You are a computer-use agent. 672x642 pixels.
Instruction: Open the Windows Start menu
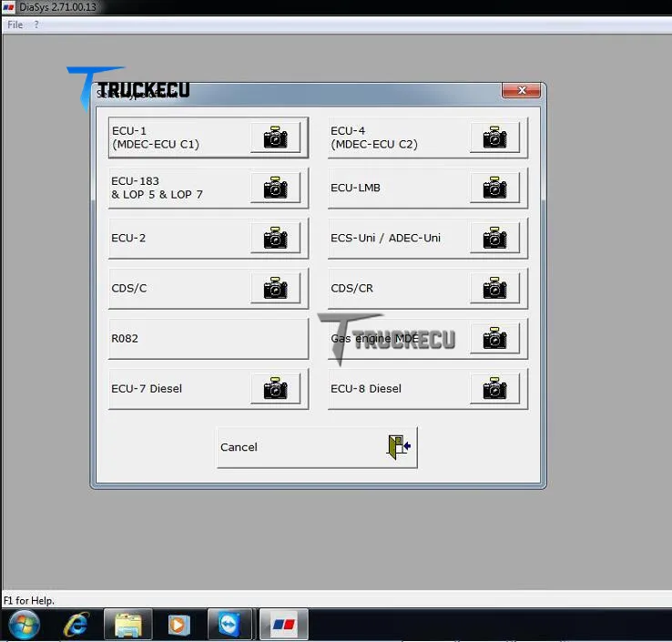[x=24, y=625]
